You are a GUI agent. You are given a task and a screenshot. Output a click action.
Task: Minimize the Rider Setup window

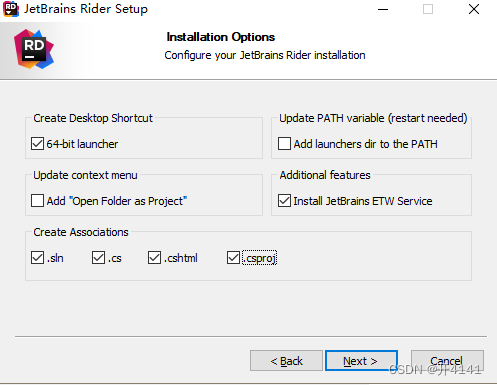[x=383, y=9]
